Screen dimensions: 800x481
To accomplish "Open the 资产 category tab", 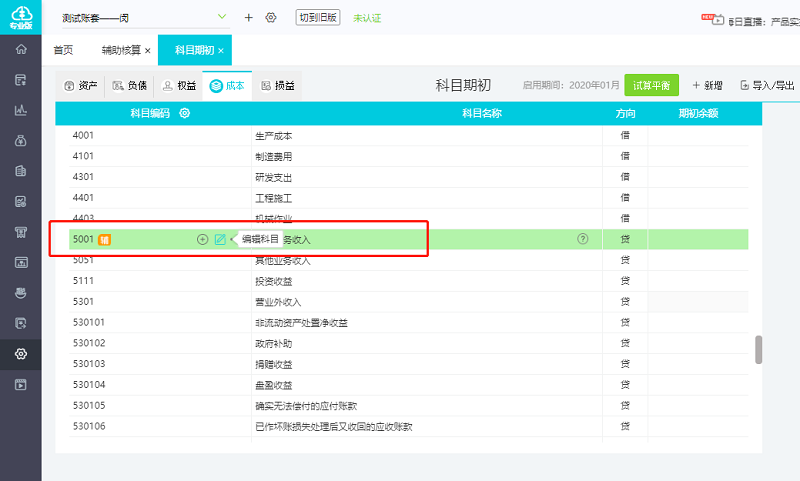I will coord(80,86).
